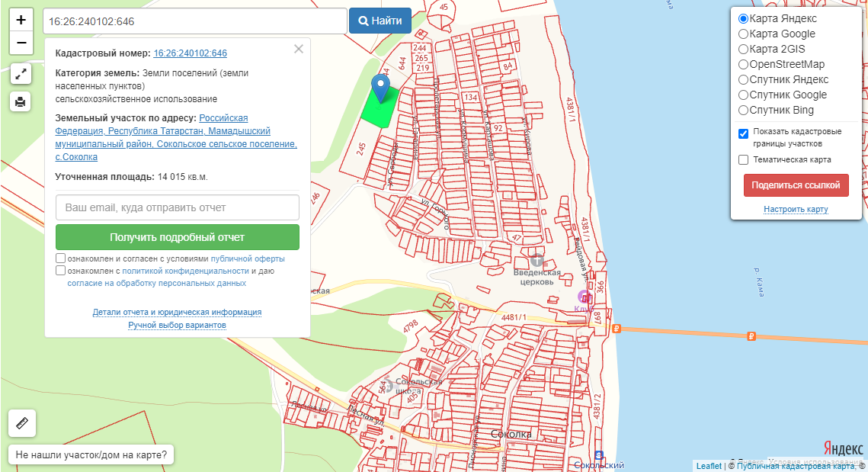Switch to OpenStreetMap layer
The height and width of the screenshot is (472, 868).
(743, 64)
